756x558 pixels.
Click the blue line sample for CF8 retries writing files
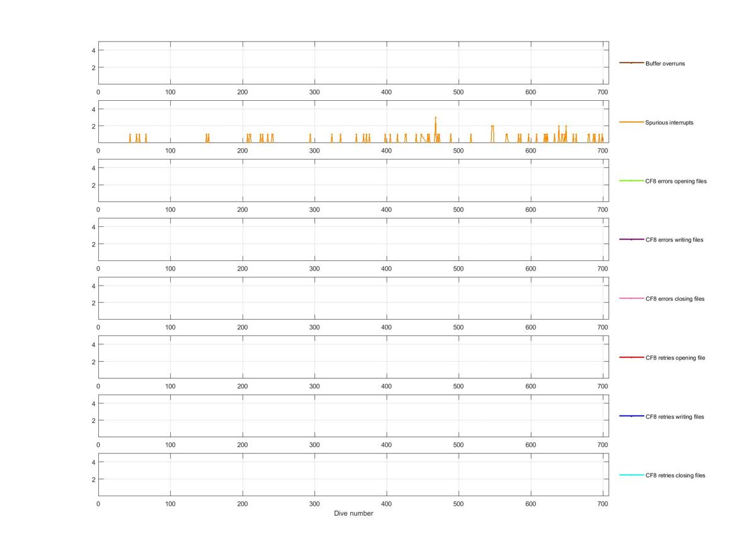[631, 416]
